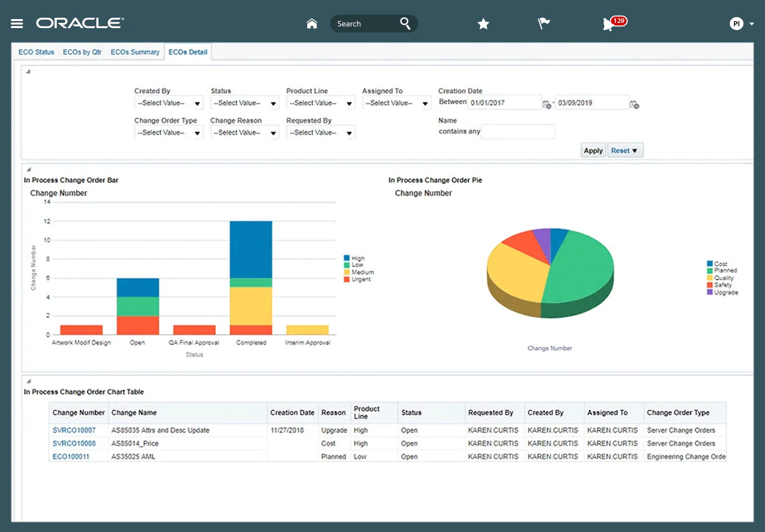The image size is (765, 532).
Task: Go to the Home page icon
Action: 312,24
